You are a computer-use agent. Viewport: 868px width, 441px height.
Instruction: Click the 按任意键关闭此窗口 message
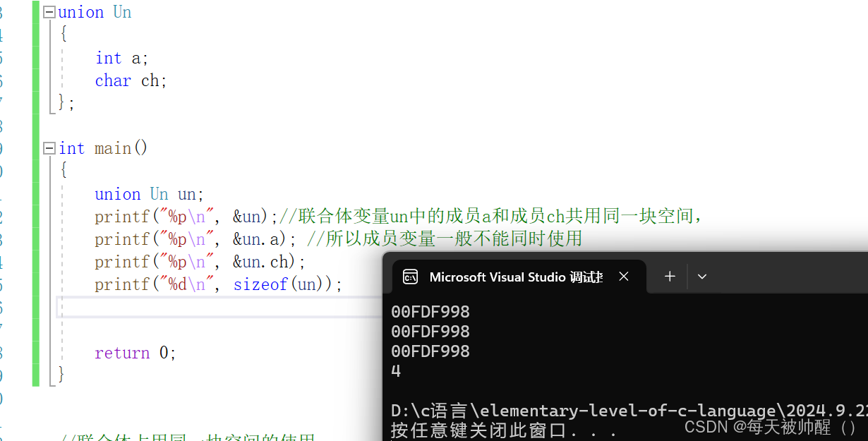click(x=504, y=430)
